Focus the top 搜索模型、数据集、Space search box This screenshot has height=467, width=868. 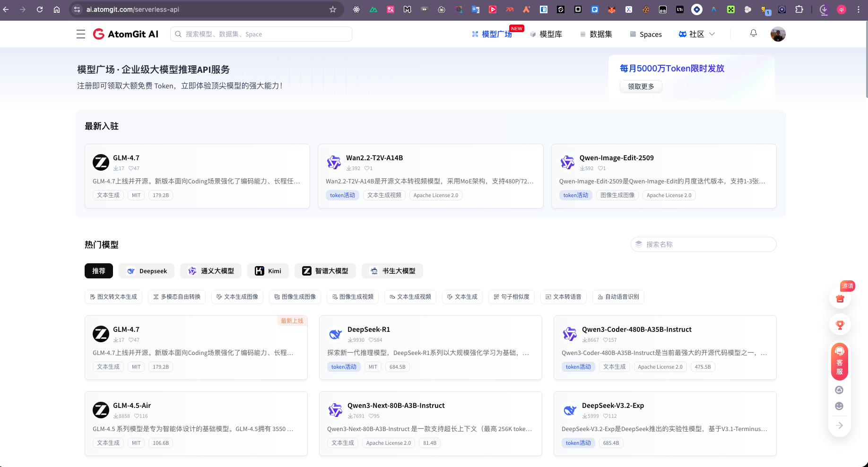pyautogui.click(x=261, y=34)
